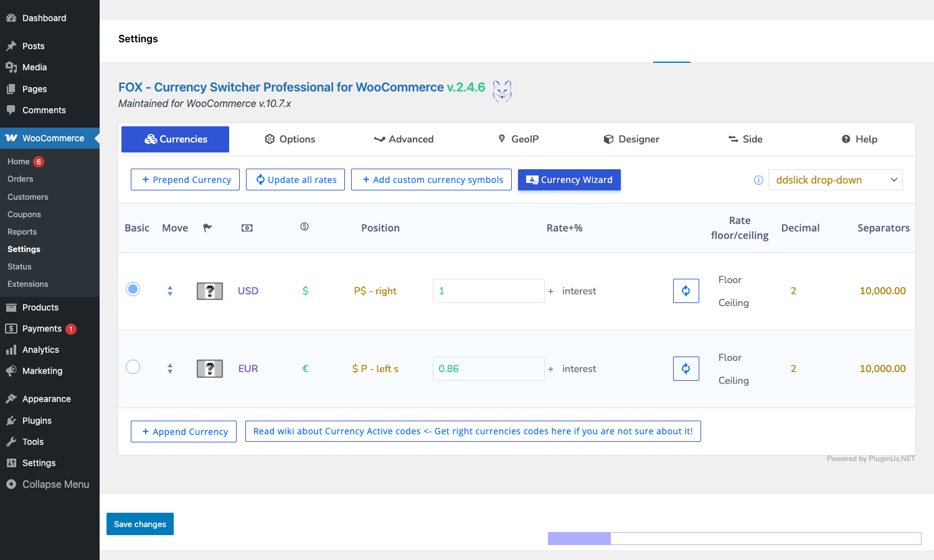934x560 pixels.
Task: Open the EUR € symbol selector
Action: [305, 368]
